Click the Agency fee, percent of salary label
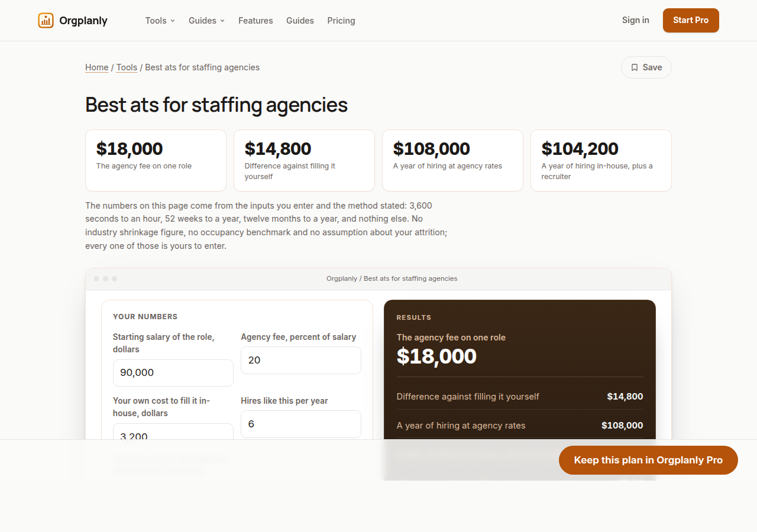757x532 pixels. point(299,337)
